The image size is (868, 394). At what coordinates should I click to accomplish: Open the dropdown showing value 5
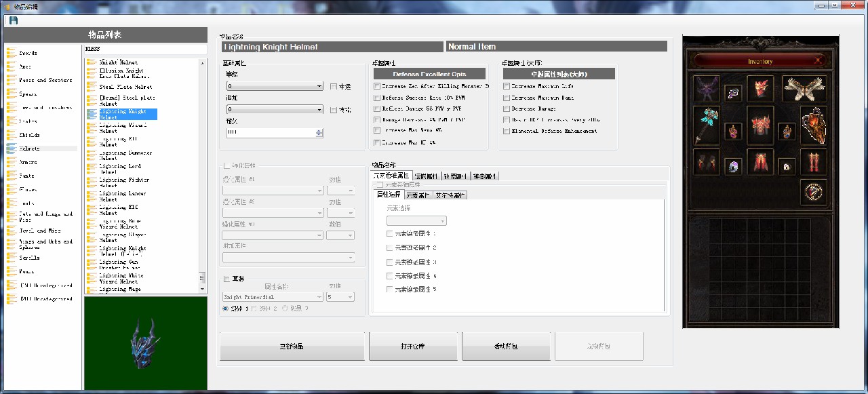(340, 297)
